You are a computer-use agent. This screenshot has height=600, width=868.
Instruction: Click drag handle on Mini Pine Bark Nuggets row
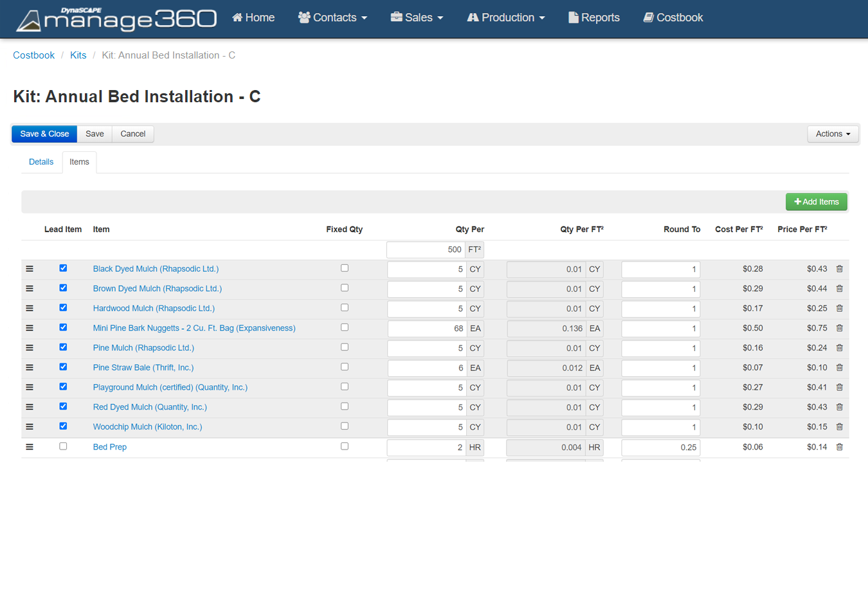(x=30, y=328)
